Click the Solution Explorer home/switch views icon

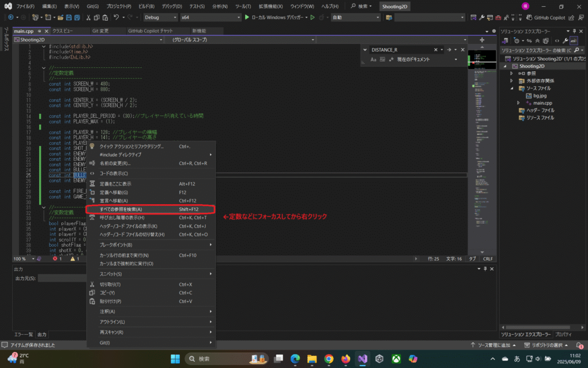(x=505, y=41)
